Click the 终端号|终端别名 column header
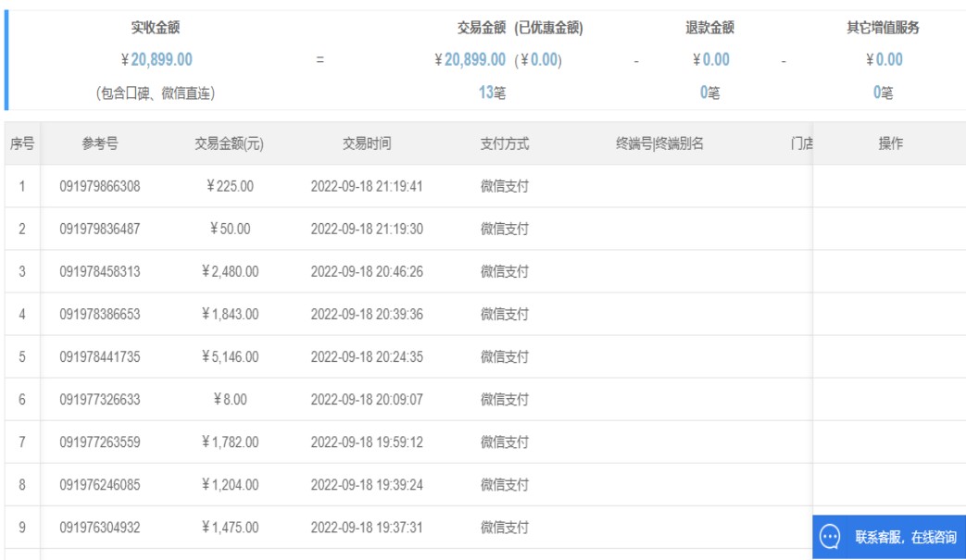 [659, 143]
